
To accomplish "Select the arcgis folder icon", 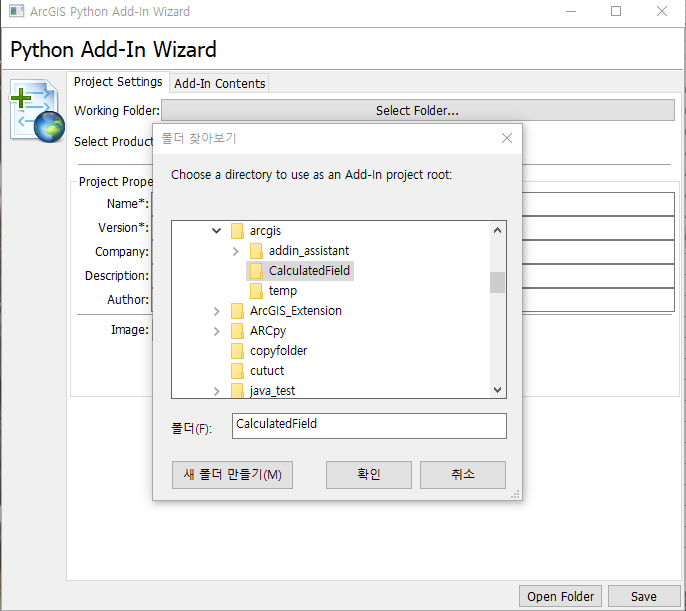I will (237, 230).
